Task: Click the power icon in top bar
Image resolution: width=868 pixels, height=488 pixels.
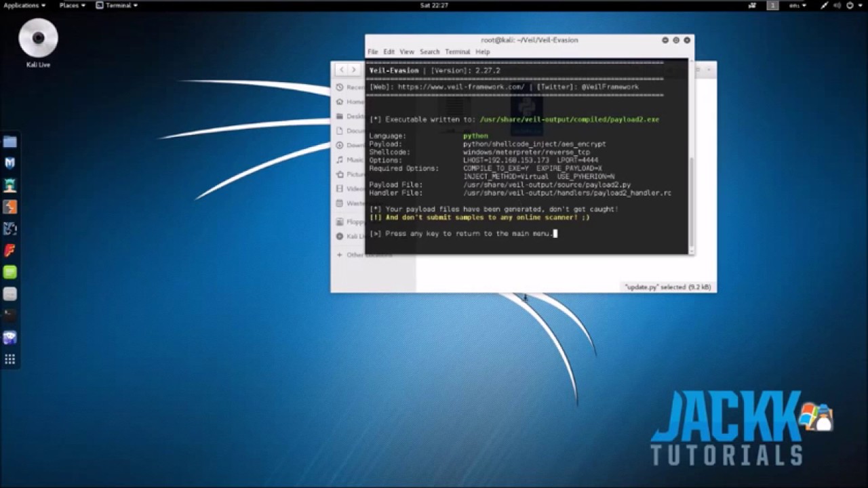Action: pyautogui.click(x=850, y=5)
